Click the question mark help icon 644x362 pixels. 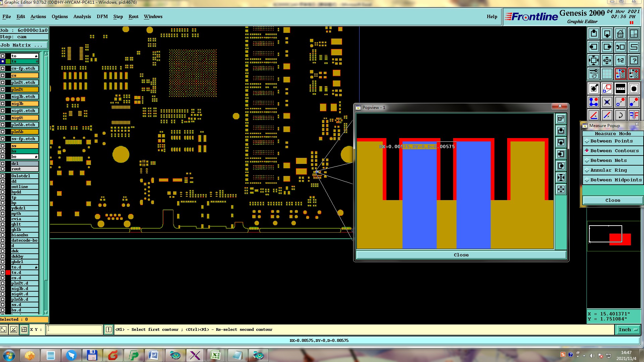[x=634, y=60]
